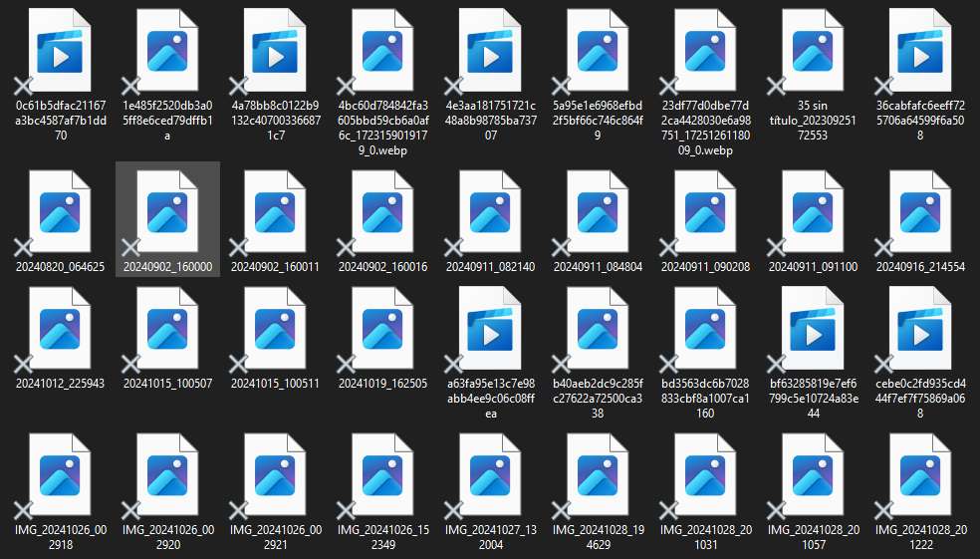
Task: Select image icon 20240911_090208
Action: (x=705, y=212)
